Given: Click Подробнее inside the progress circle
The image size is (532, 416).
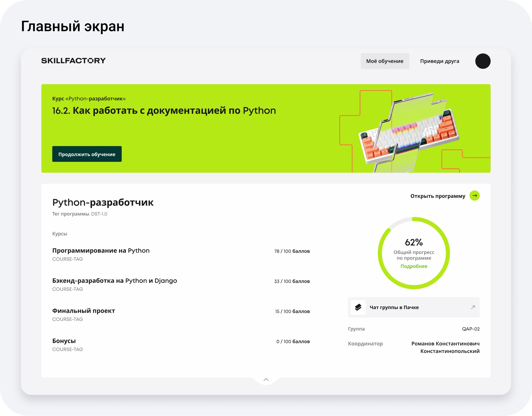Looking at the screenshot, I should pos(414,266).
